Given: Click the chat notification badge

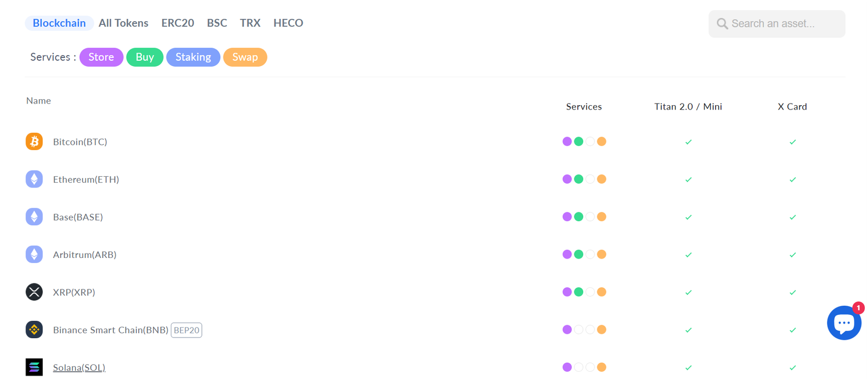Looking at the screenshot, I should pyautogui.click(x=858, y=308).
